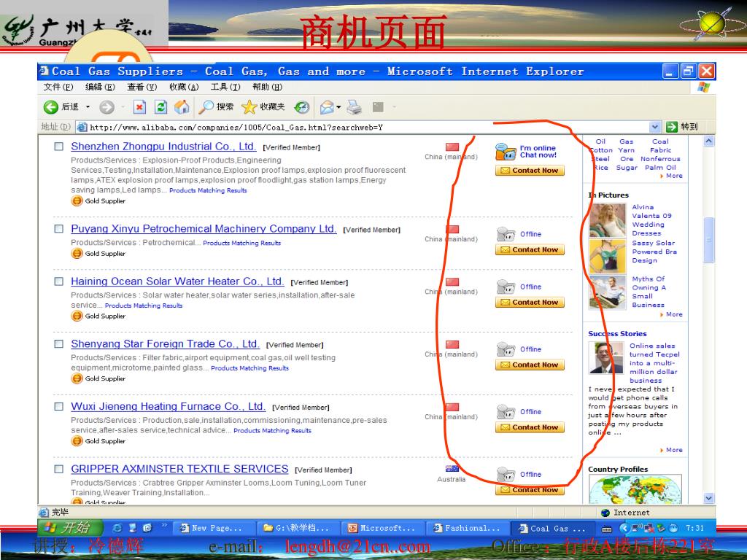
Task: Open the address bar dropdown arrow
Action: [x=655, y=127]
